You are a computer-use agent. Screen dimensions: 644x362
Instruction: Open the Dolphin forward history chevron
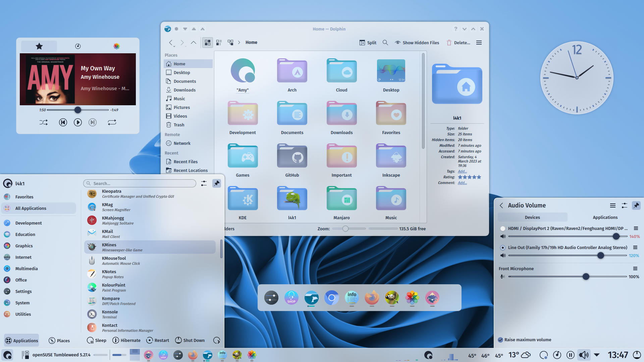tap(182, 43)
